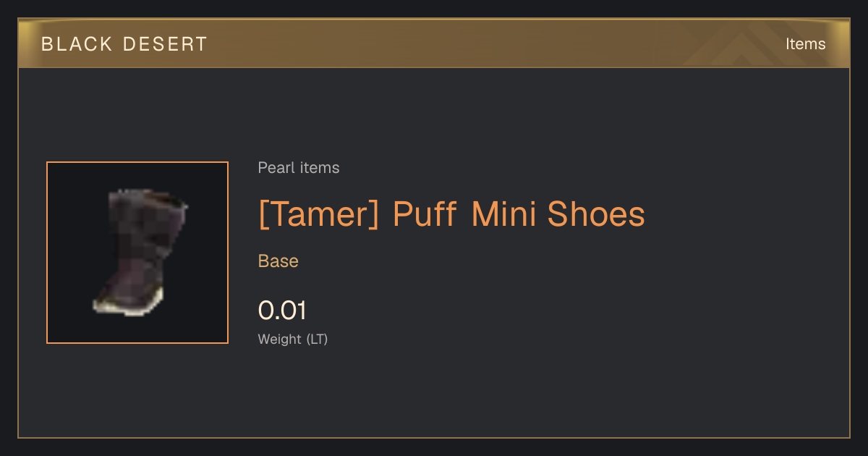The height and width of the screenshot is (456, 868).
Task: Open the Items section link
Action: click(805, 43)
